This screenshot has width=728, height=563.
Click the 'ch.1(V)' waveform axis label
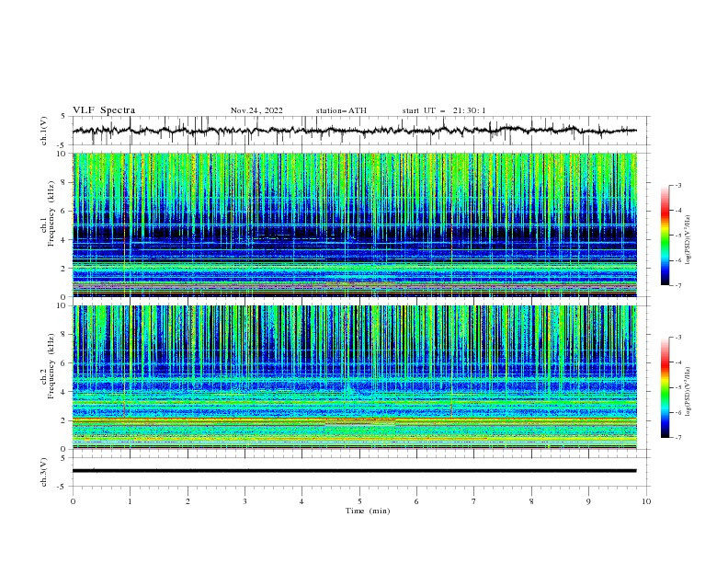[44, 131]
